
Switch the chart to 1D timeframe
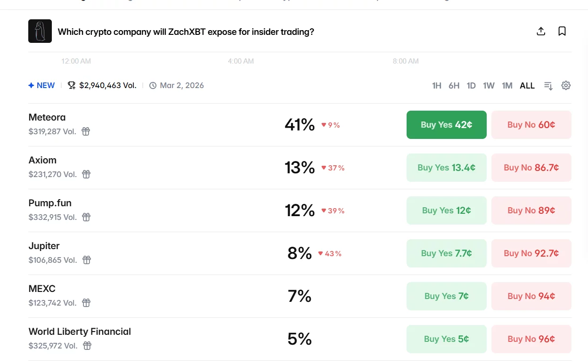point(471,85)
